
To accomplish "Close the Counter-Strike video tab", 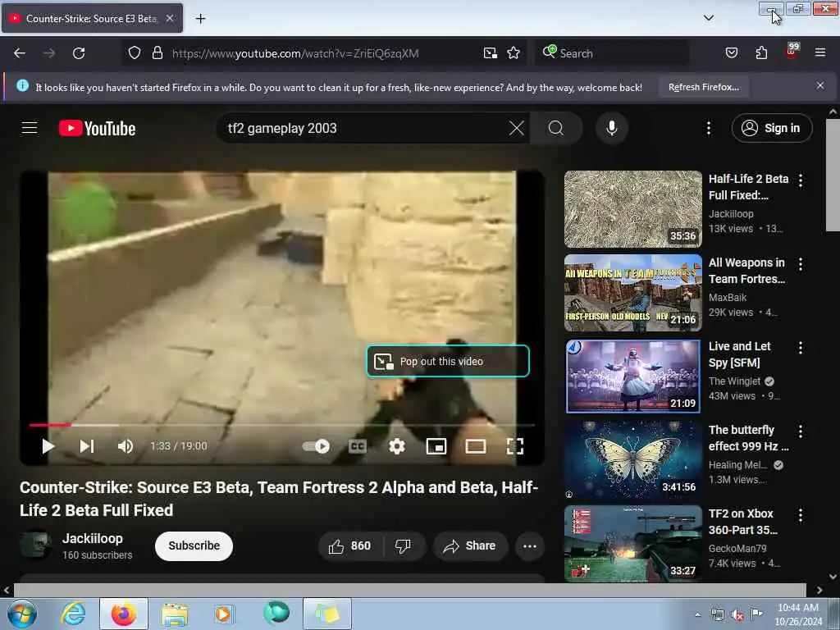I will (169, 18).
